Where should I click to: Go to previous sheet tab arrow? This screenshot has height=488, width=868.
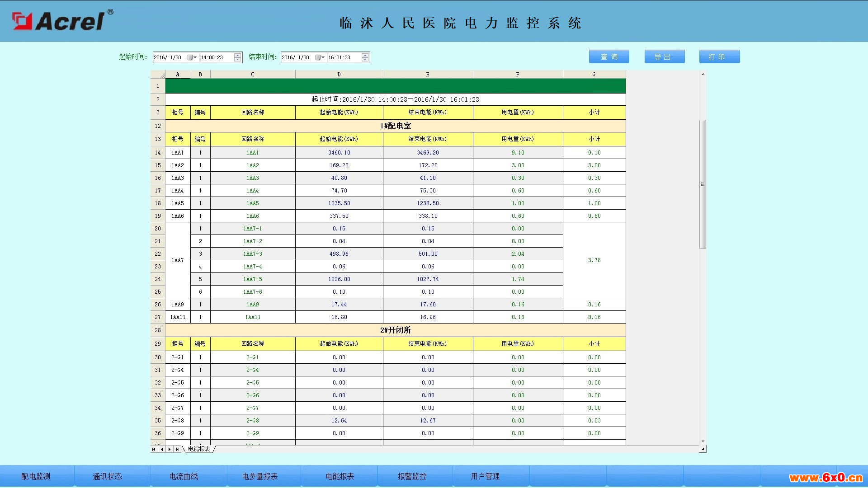tap(162, 449)
